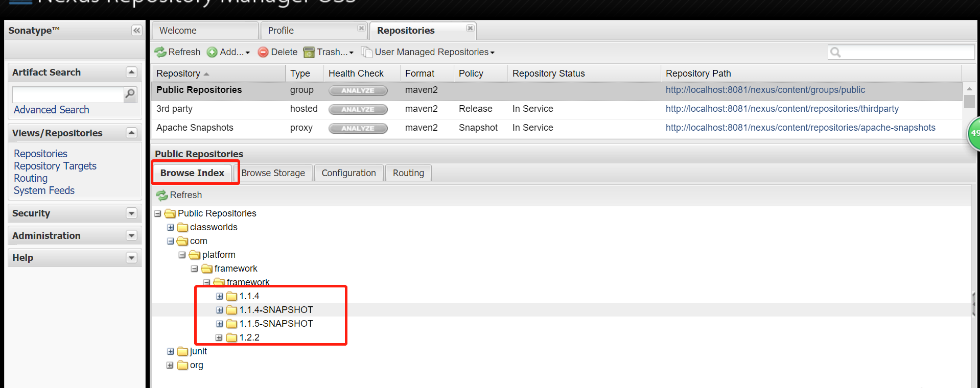980x388 pixels.
Task: Collapse the com folder
Action: (x=170, y=241)
